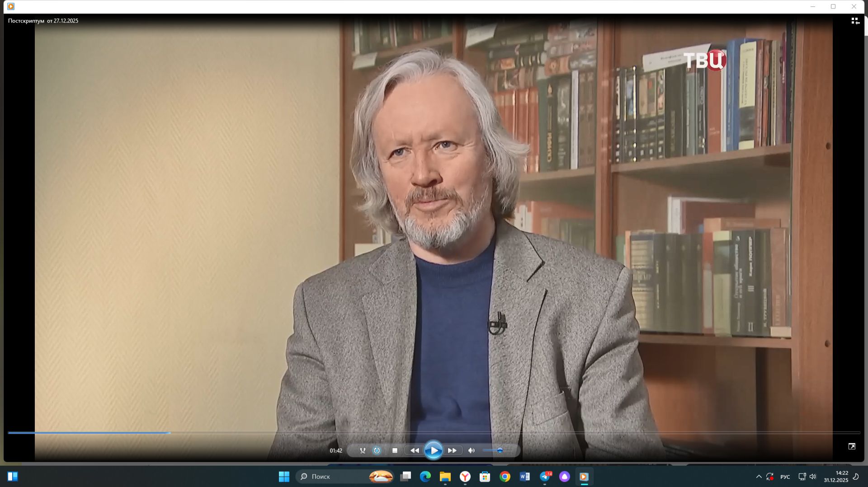Open Alice assistant purple icon on taskbar

coord(565,477)
